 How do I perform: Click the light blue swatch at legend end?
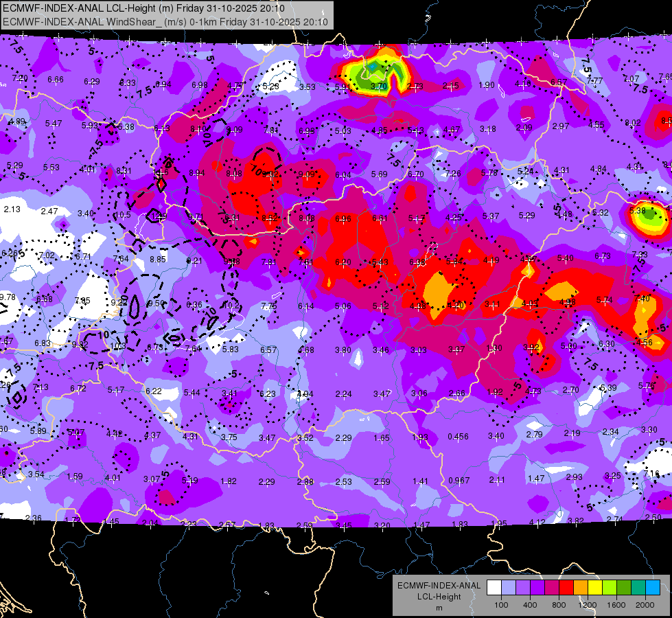point(653,588)
